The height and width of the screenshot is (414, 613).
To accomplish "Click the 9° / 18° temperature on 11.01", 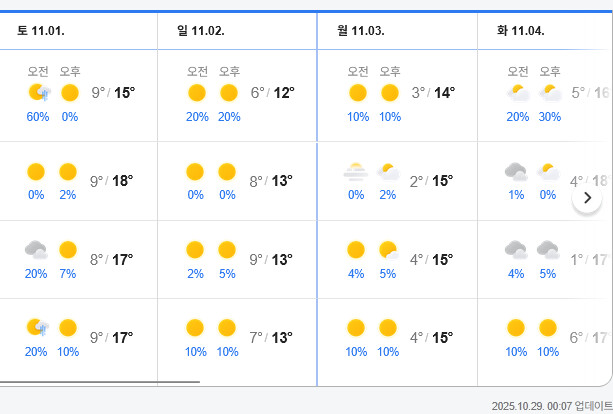I will coord(112,181).
